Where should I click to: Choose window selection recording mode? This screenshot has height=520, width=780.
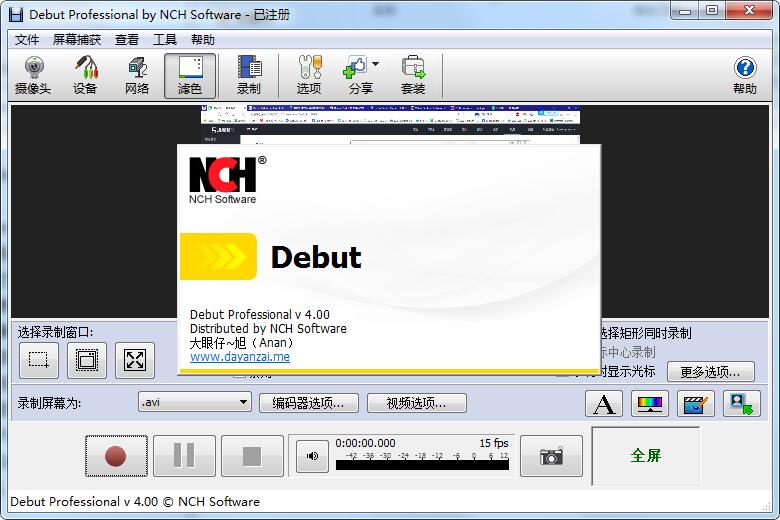tap(87, 360)
